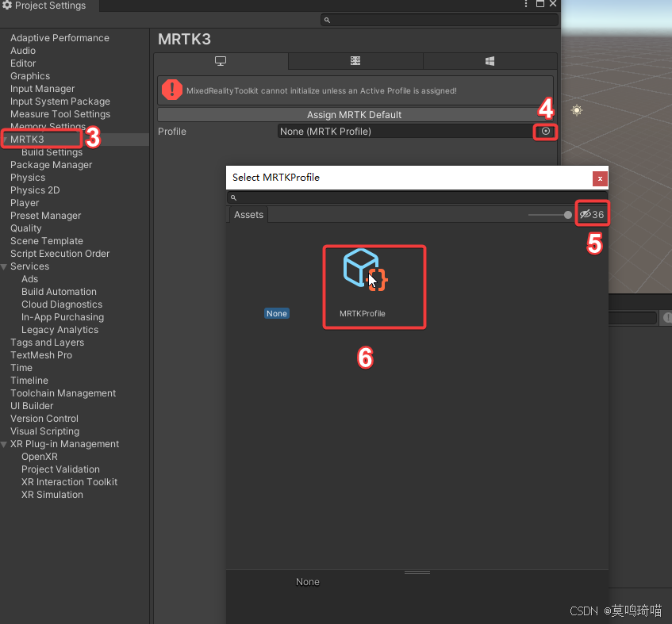This screenshot has height=624, width=672.
Task: Open Tags and Layers settings
Action: [x=47, y=343]
